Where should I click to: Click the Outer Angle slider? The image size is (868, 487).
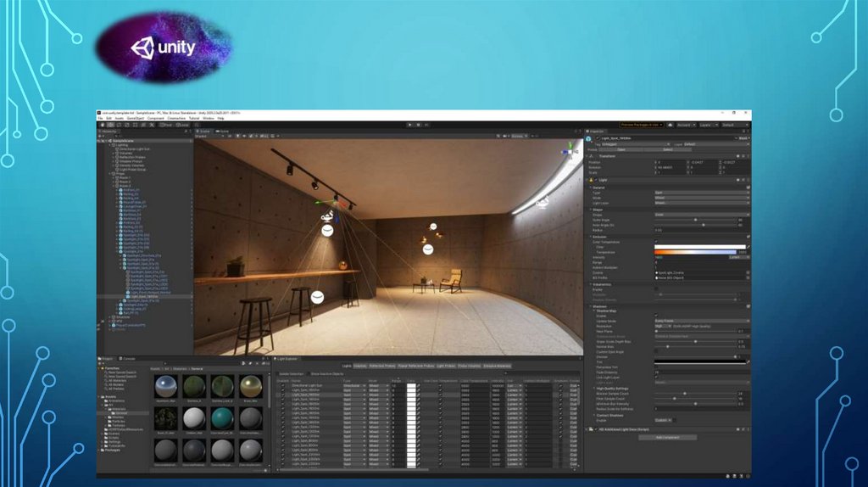tap(695, 220)
